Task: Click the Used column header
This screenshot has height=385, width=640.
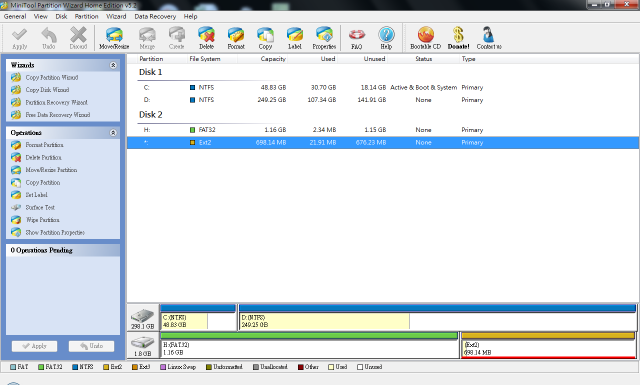Action: (328, 59)
